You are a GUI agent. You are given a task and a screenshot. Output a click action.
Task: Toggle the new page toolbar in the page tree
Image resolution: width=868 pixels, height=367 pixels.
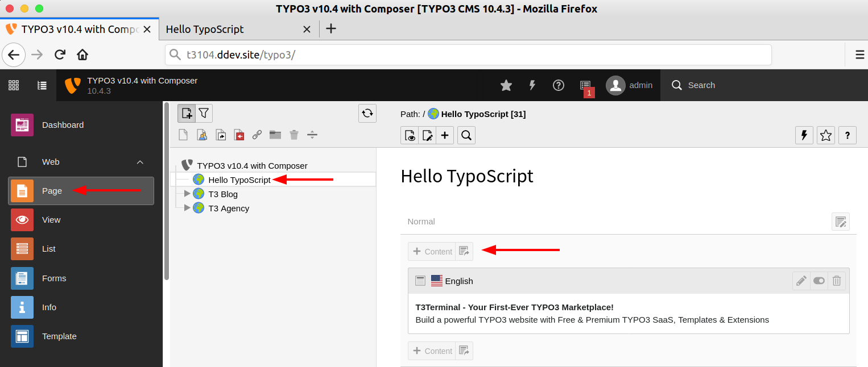[187, 114]
